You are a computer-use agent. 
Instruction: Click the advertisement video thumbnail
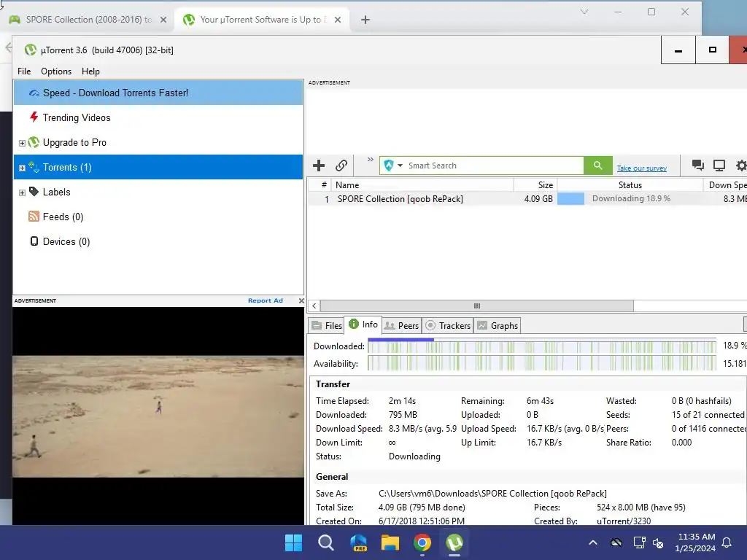point(158,416)
